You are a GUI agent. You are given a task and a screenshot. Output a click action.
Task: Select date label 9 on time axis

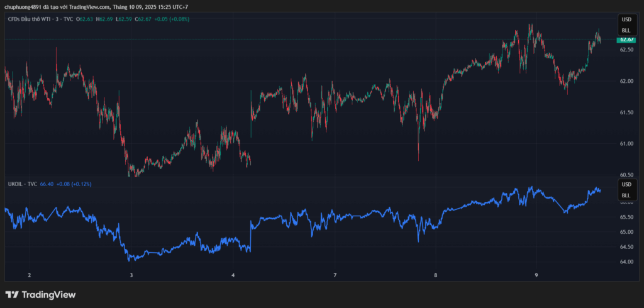click(536, 275)
